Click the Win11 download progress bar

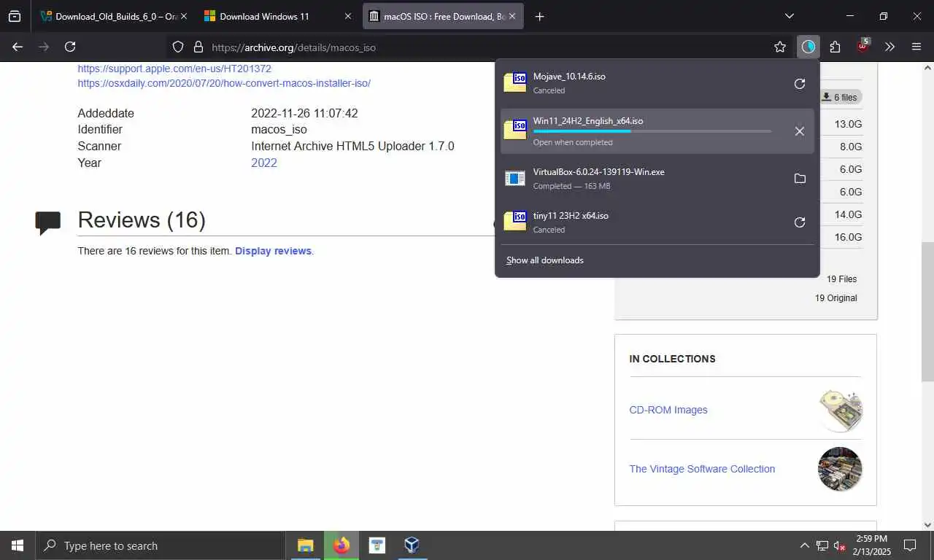(652, 131)
